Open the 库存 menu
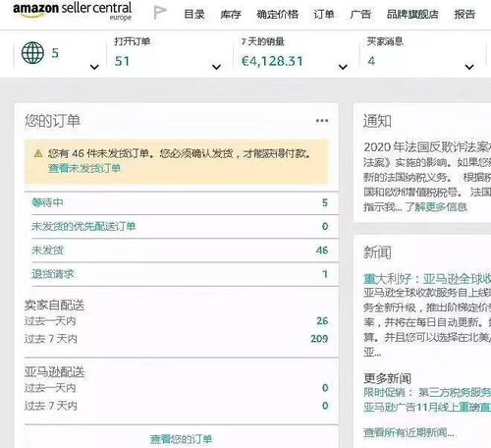The image size is (491, 448). [x=231, y=14]
